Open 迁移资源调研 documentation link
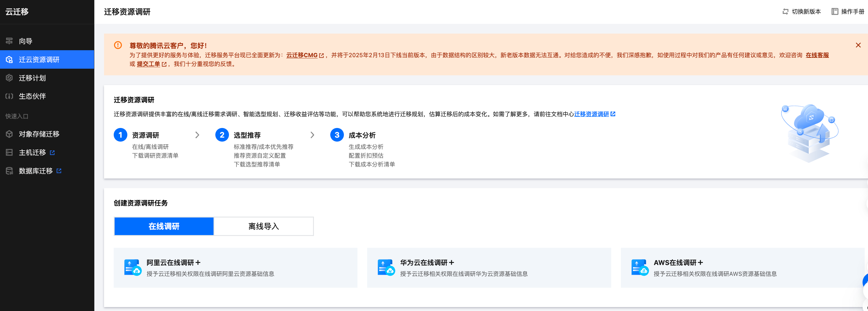 tap(592, 114)
